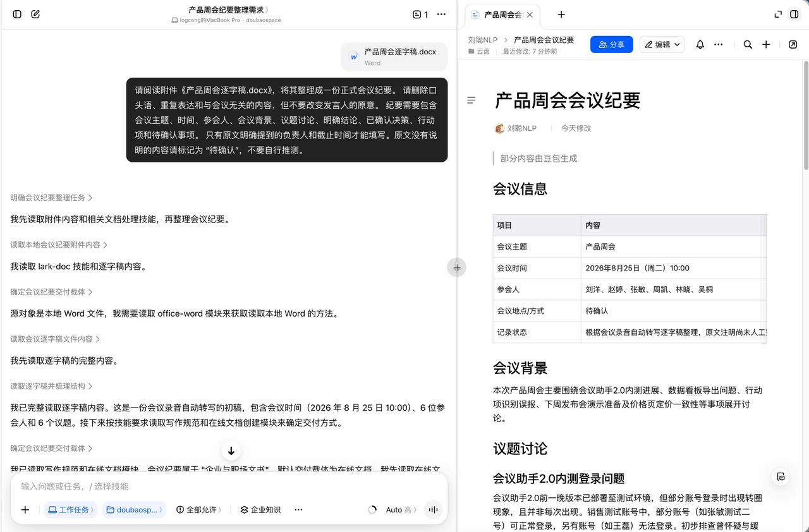Click the loading progress ring indicator

click(x=372, y=510)
